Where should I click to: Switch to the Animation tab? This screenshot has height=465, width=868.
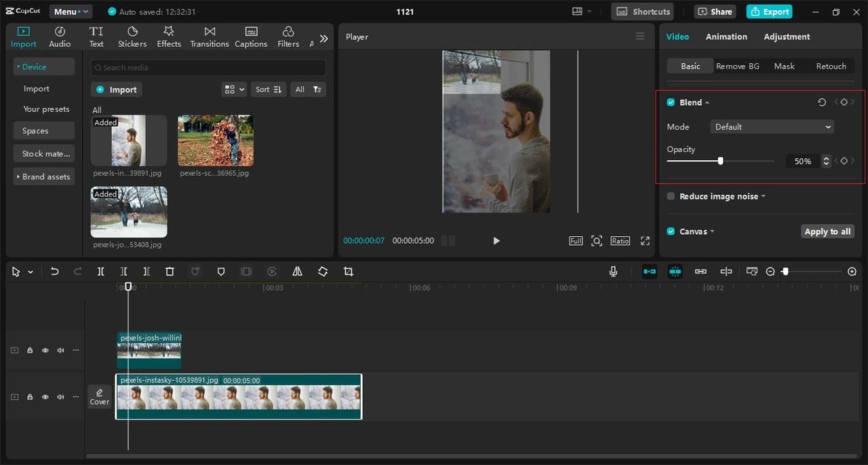[x=726, y=37]
